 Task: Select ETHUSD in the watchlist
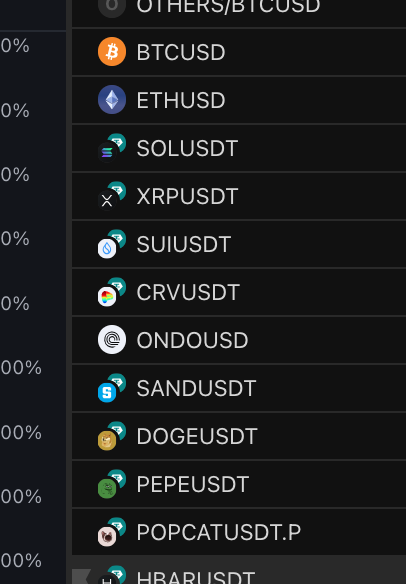tap(239, 100)
